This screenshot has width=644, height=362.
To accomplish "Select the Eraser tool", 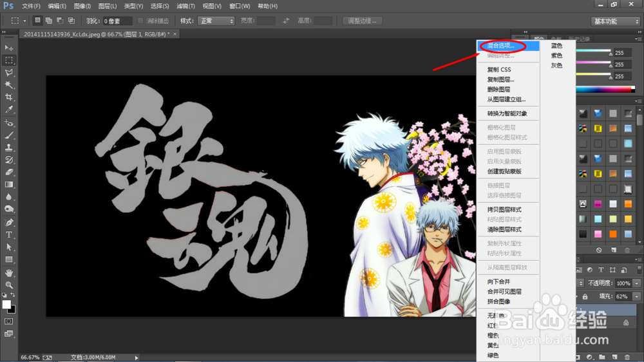I will coord(8,172).
